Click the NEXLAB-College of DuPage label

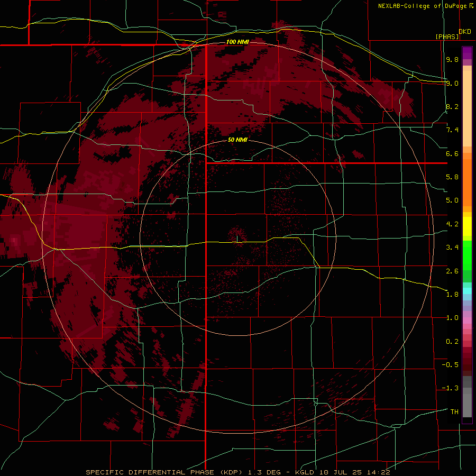coord(425,6)
